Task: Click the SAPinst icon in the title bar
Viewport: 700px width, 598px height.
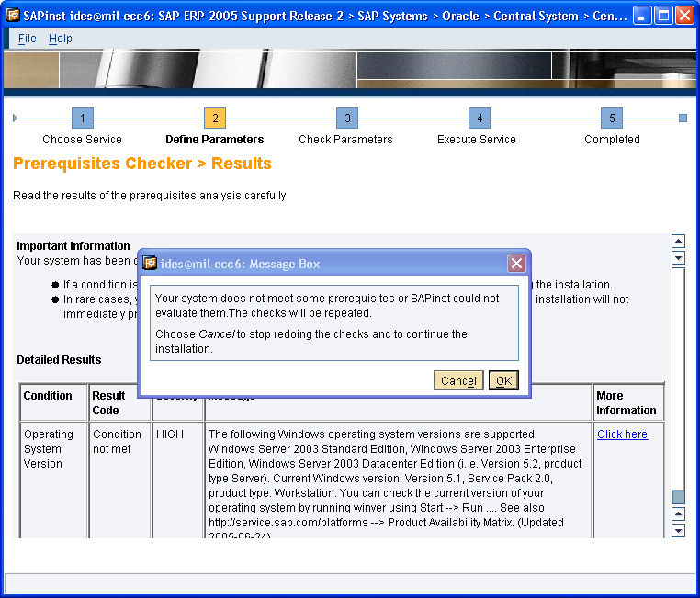Action: tap(13, 15)
